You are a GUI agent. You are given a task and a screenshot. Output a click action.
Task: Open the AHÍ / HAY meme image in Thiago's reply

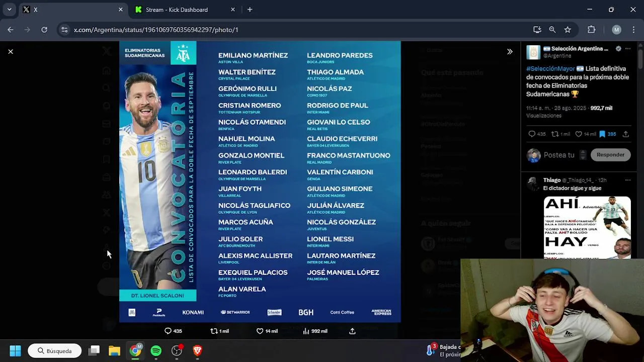[587, 227]
